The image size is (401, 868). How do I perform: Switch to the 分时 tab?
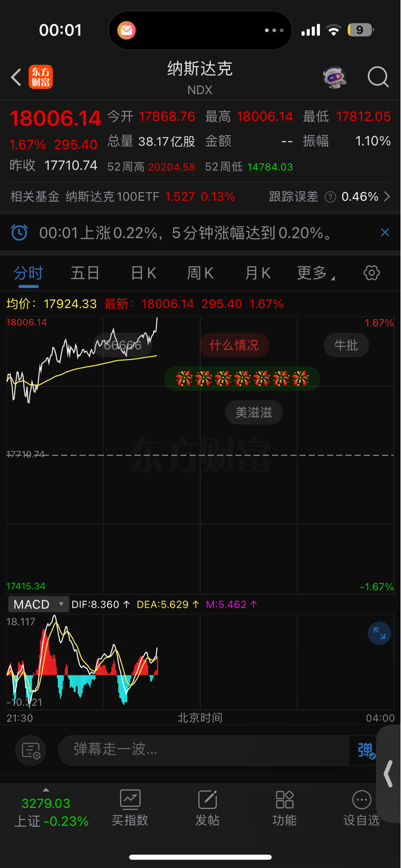tap(28, 273)
